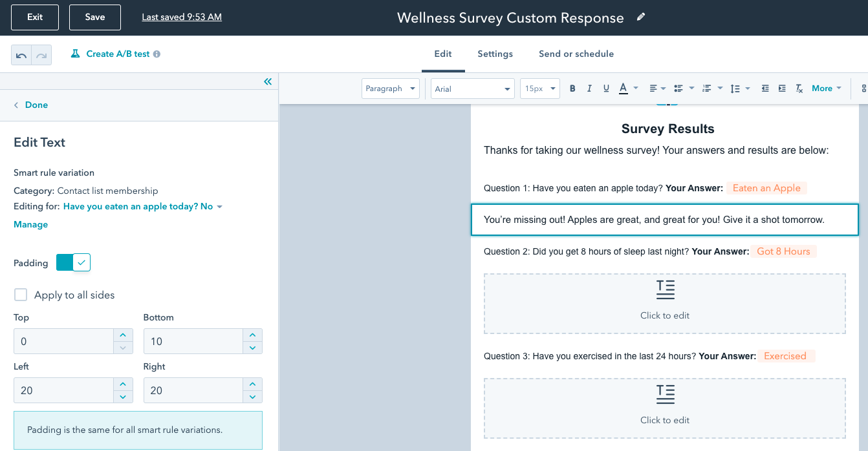Click the Top padding input field
Image resolution: width=868 pixels, height=451 pixels.
coord(64,341)
